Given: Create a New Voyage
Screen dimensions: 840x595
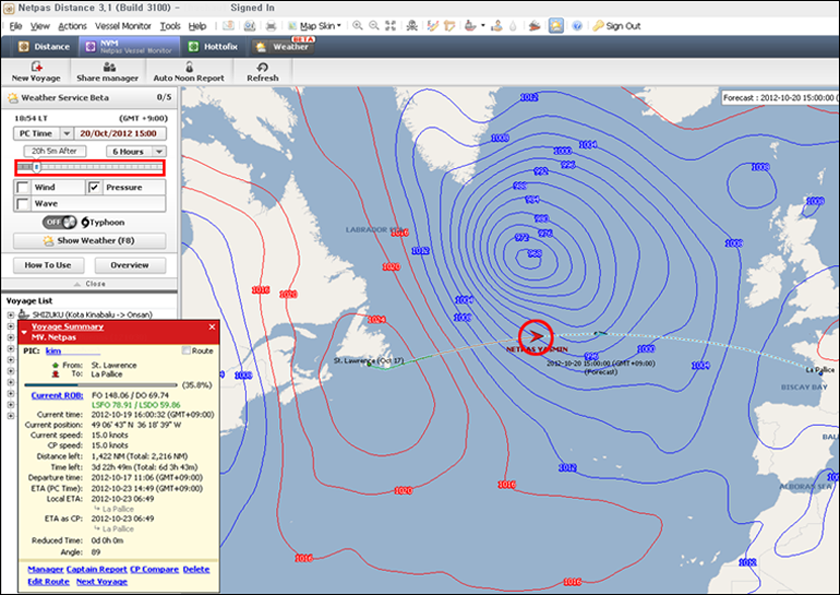Looking at the screenshot, I should pos(36,72).
